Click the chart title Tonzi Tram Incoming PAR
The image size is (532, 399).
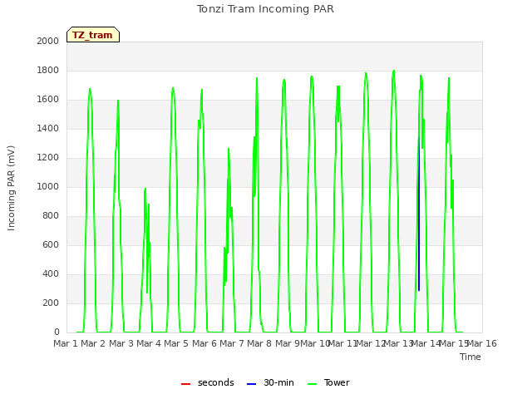click(x=265, y=9)
